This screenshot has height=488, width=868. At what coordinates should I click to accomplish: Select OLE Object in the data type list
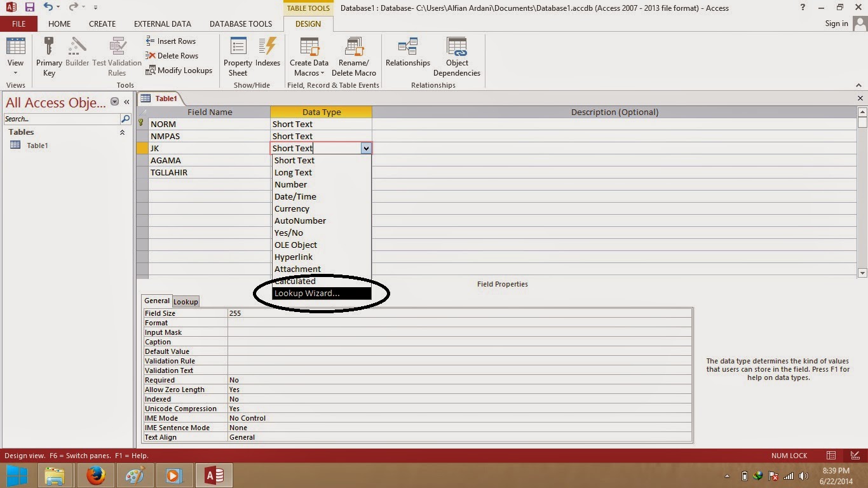pos(322,245)
